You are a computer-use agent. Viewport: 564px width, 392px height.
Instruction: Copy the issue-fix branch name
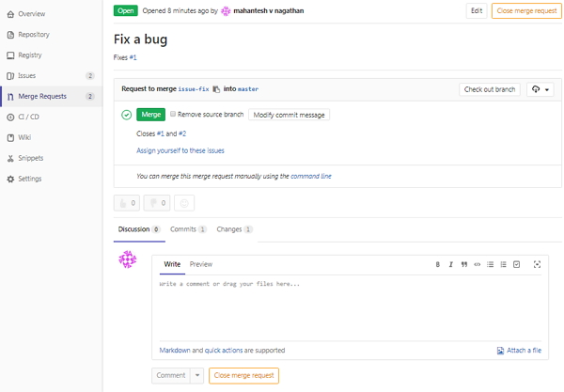tap(216, 89)
